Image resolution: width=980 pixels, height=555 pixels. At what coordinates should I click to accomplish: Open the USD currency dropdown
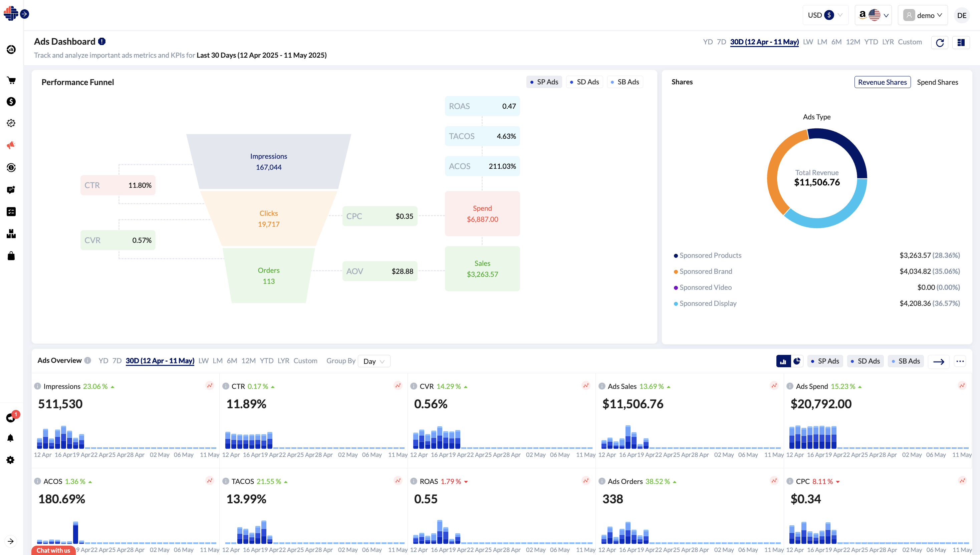(x=825, y=15)
